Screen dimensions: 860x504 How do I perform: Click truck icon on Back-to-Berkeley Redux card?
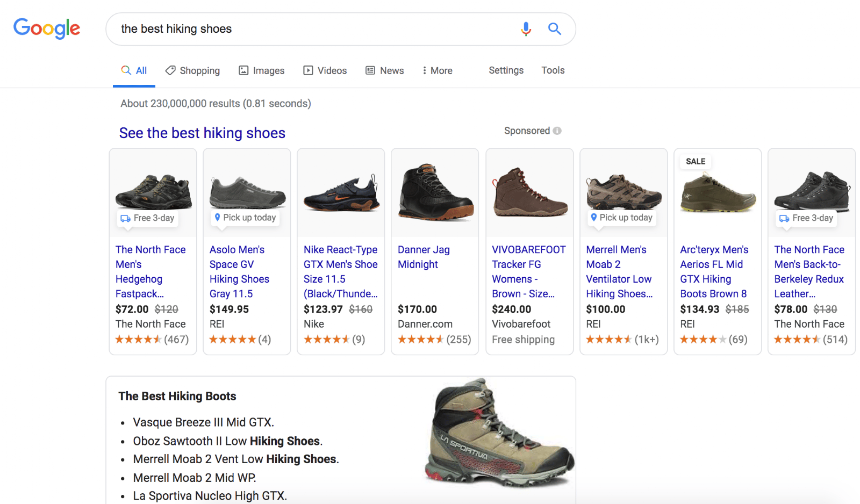pos(784,218)
